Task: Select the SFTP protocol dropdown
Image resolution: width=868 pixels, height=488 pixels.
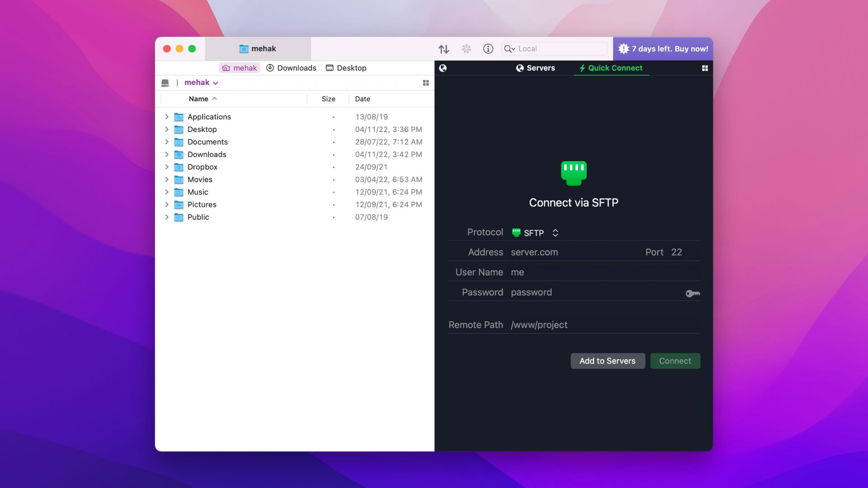Action: coord(535,232)
